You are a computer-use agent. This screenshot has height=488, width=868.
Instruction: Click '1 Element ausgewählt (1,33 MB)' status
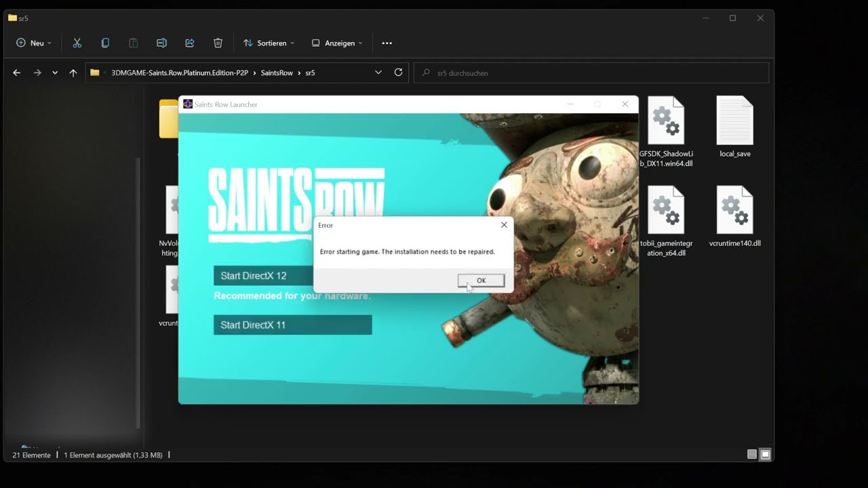(x=113, y=455)
